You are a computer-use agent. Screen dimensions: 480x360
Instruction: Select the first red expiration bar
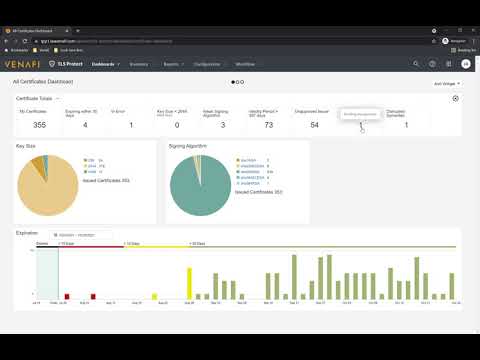click(67, 296)
